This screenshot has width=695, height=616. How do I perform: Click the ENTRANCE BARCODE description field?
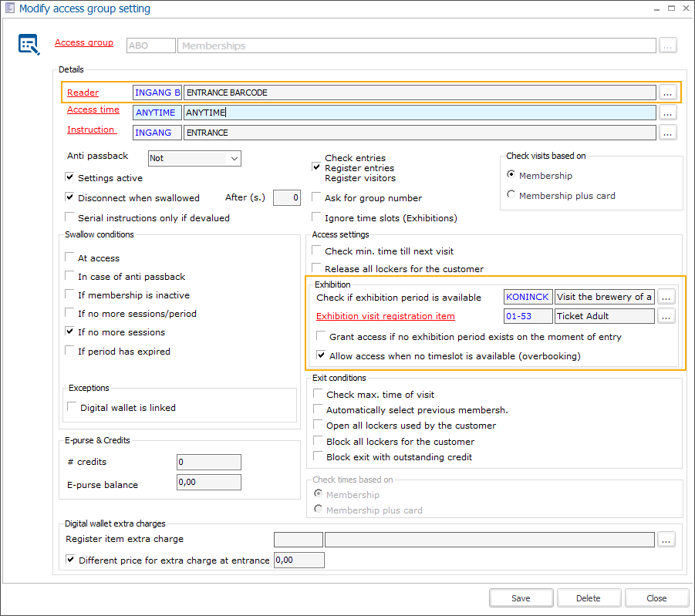(420, 93)
